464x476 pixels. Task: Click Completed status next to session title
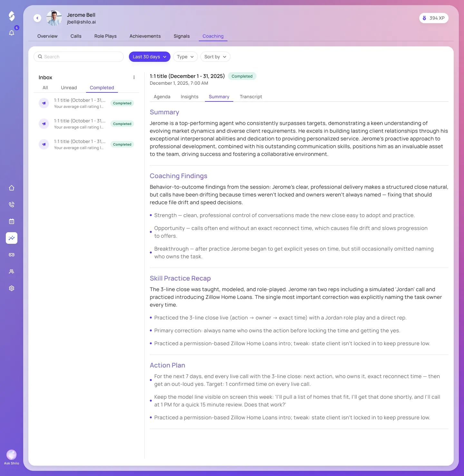click(x=242, y=76)
